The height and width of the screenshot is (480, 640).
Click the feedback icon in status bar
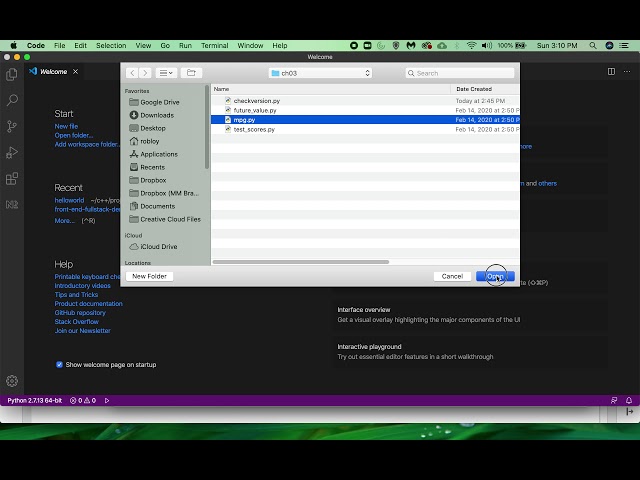pos(614,400)
